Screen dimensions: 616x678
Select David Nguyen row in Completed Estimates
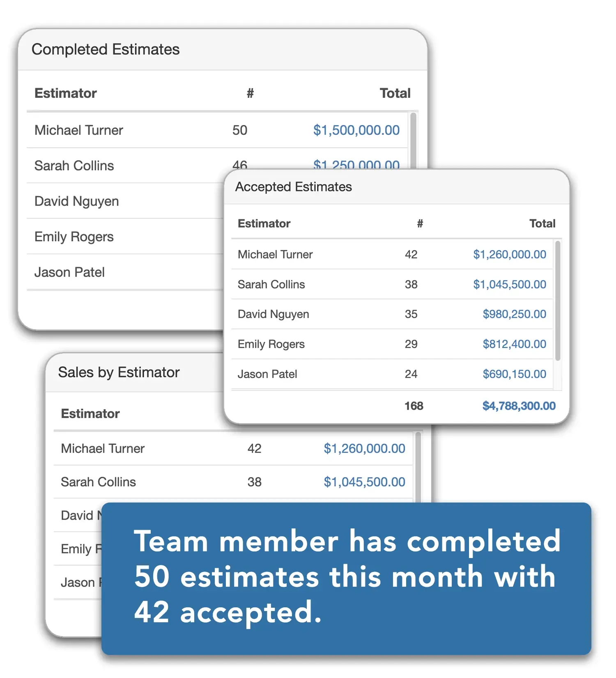pyautogui.click(x=77, y=201)
